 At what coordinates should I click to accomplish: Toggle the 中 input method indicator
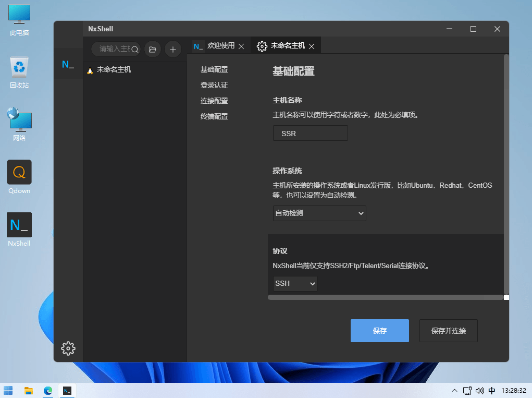point(492,391)
